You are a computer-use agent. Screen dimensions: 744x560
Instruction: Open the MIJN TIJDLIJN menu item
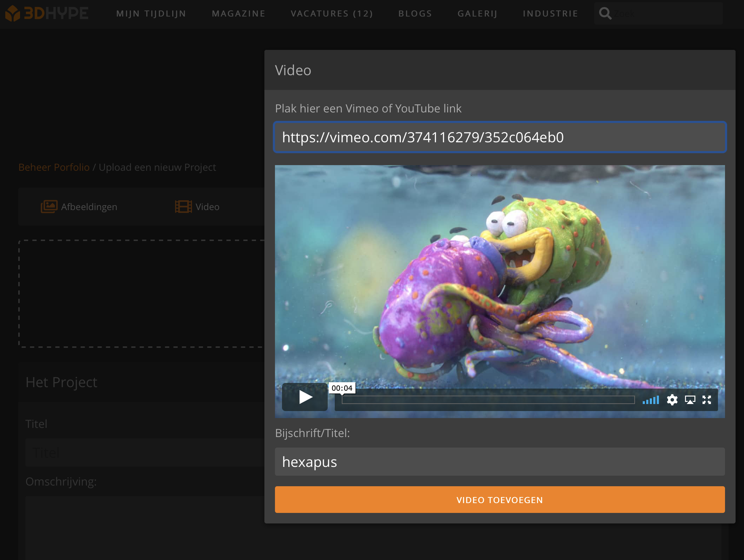[151, 14]
